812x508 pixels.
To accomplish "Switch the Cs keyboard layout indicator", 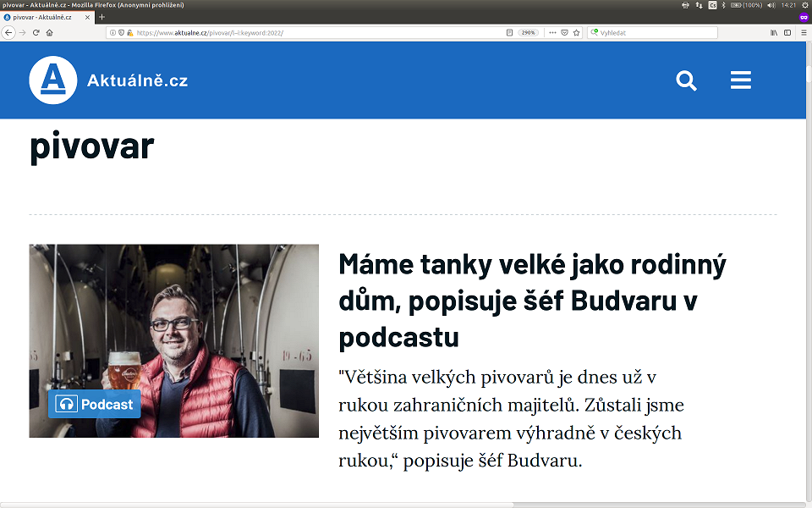I will (x=712, y=5).
